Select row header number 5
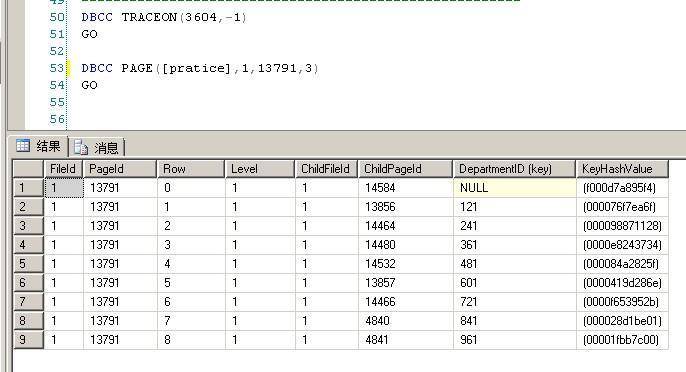686x372 pixels. point(28,264)
